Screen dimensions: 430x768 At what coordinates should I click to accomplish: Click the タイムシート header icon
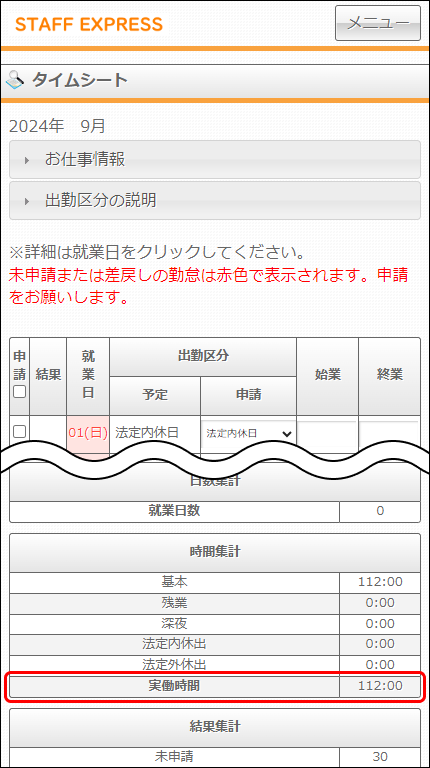tap(16, 79)
